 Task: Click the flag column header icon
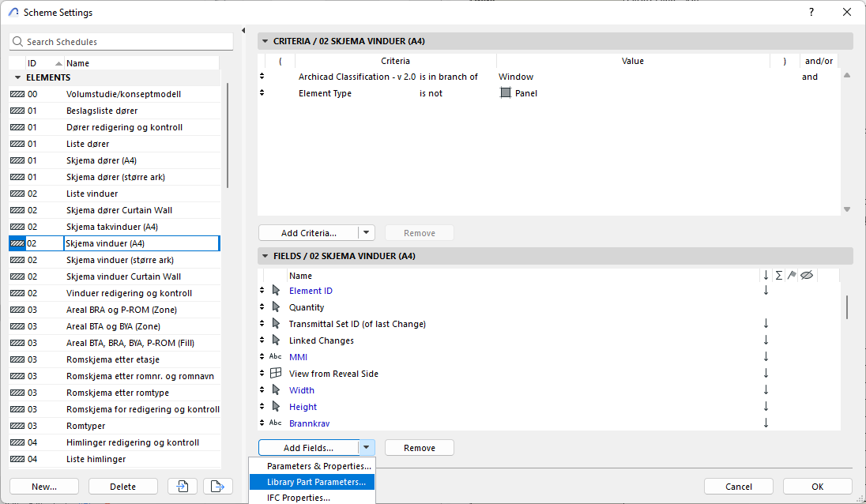(792, 276)
